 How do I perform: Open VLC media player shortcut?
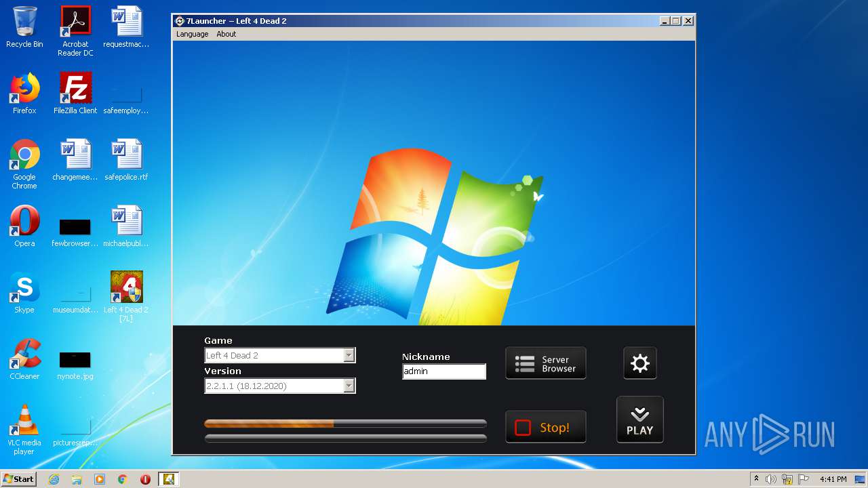click(x=24, y=430)
